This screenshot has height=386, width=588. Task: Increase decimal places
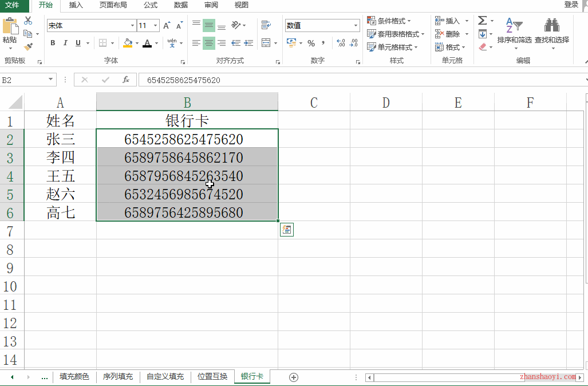pos(341,43)
